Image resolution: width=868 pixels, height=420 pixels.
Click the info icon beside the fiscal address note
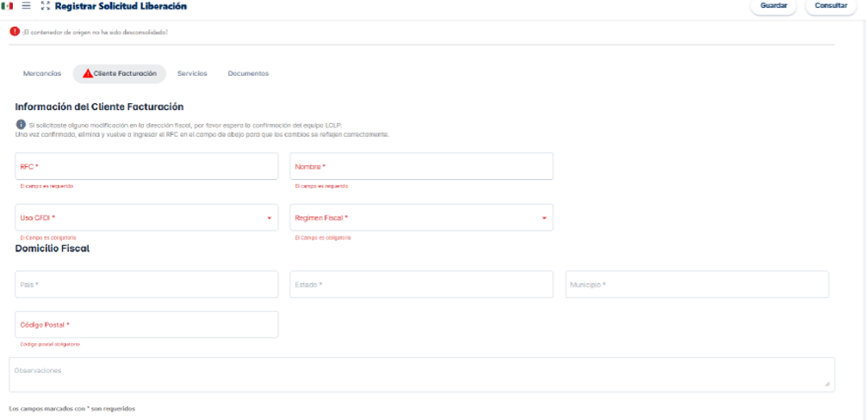click(x=21, y=125)
